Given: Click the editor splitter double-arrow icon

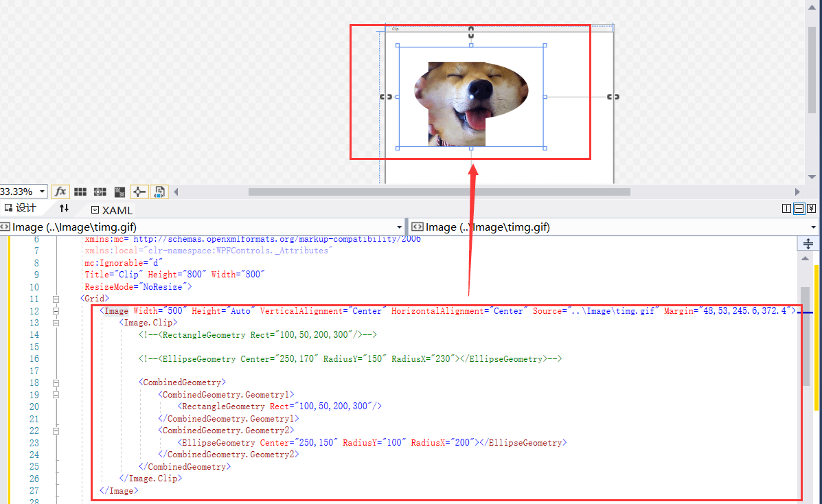Looking at the screenshot, I should point(808,244).
